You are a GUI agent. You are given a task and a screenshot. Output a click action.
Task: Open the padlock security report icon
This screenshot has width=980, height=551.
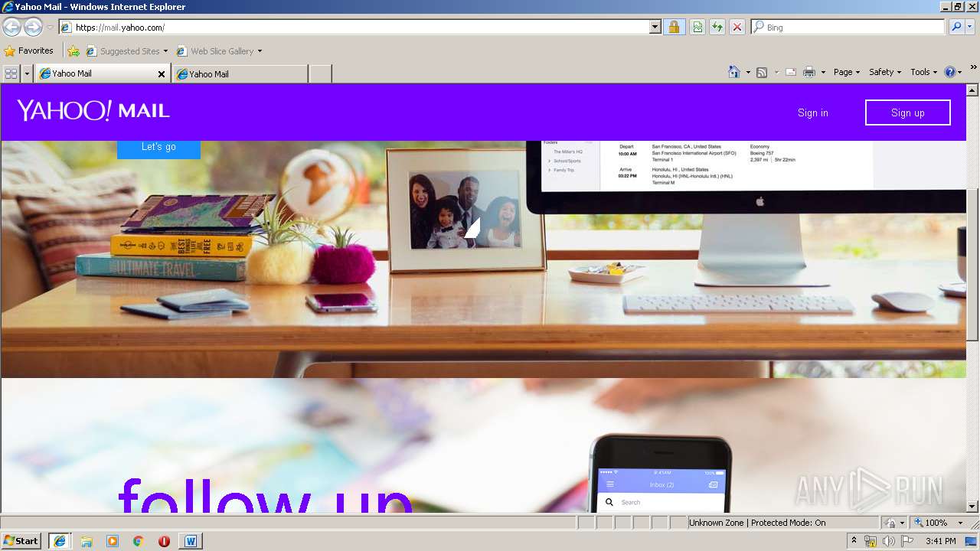pos(674,27)
